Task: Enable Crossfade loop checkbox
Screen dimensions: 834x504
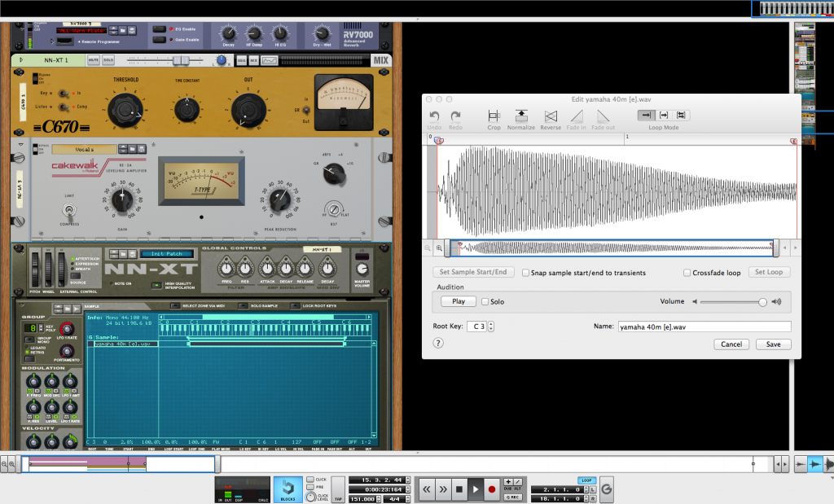Action: click(x=687, y=273)
